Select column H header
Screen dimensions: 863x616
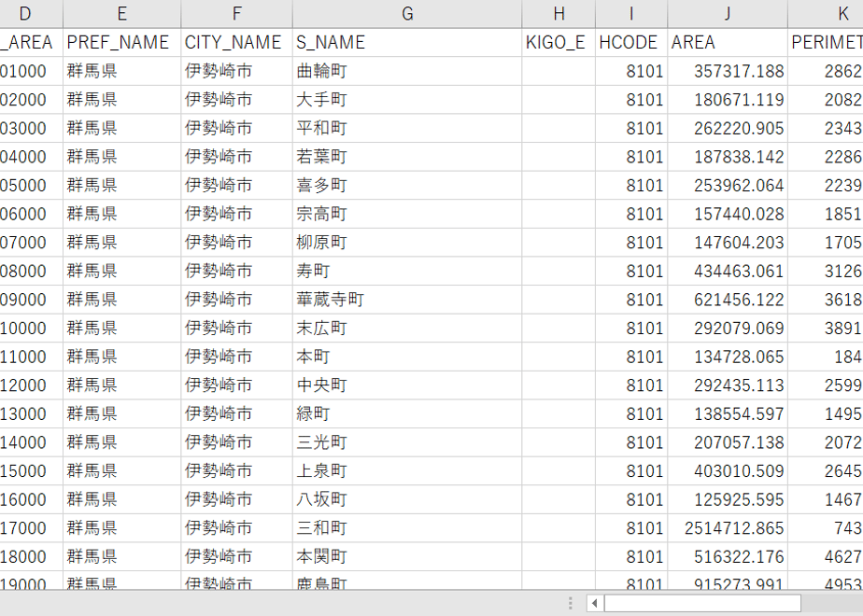coord(559,14)
